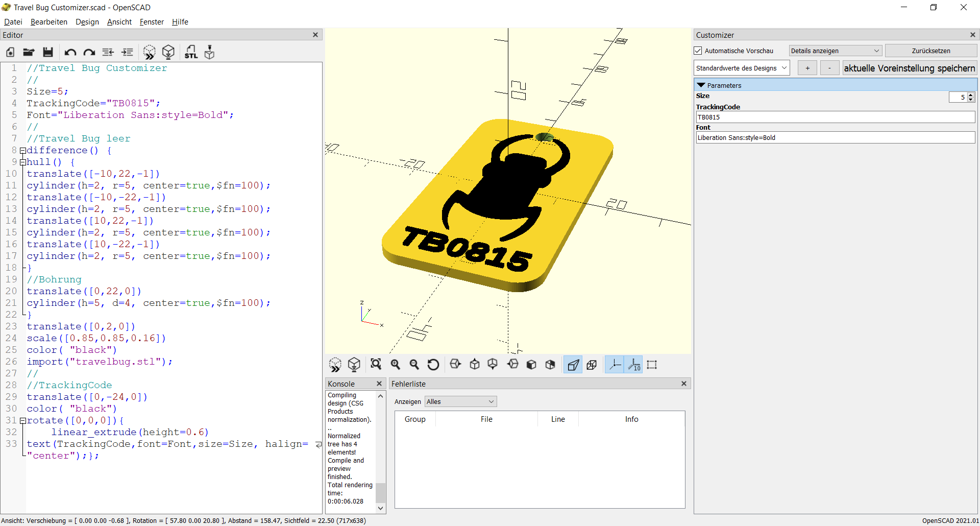
Task: Uncheck Automatische Vorschau checkbox
Action: tap(698, 51)
